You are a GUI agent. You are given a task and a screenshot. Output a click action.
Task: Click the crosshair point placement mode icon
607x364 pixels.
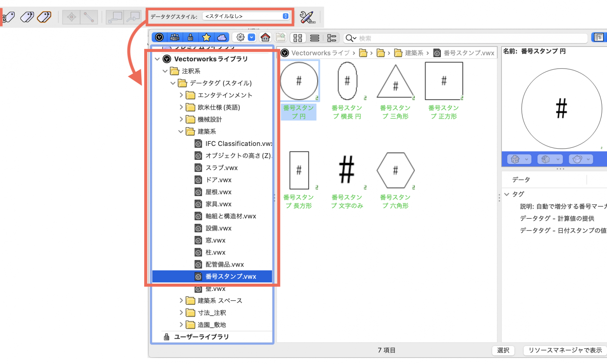pos(72,17)
